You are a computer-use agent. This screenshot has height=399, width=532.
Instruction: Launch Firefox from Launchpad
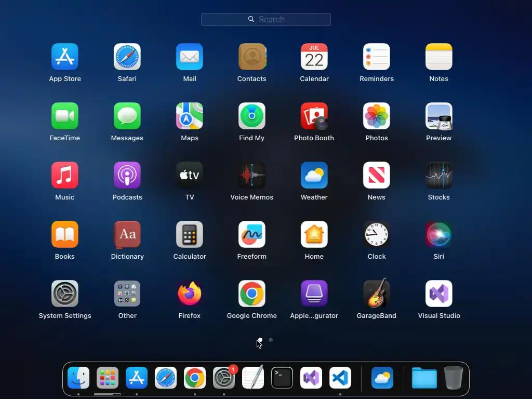tap(190, 294)
